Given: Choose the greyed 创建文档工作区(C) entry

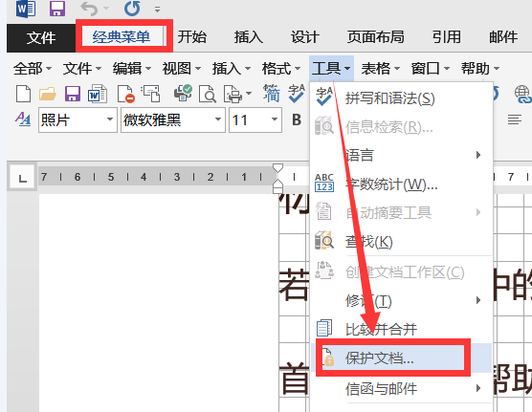Looking at the screenshot, I should 401,272.
